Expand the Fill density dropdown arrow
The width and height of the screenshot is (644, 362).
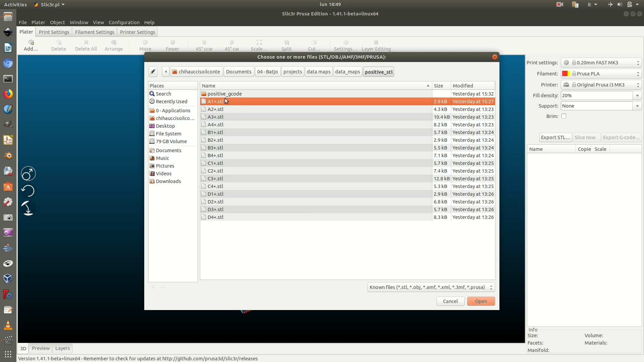click(x=637, y=96)
